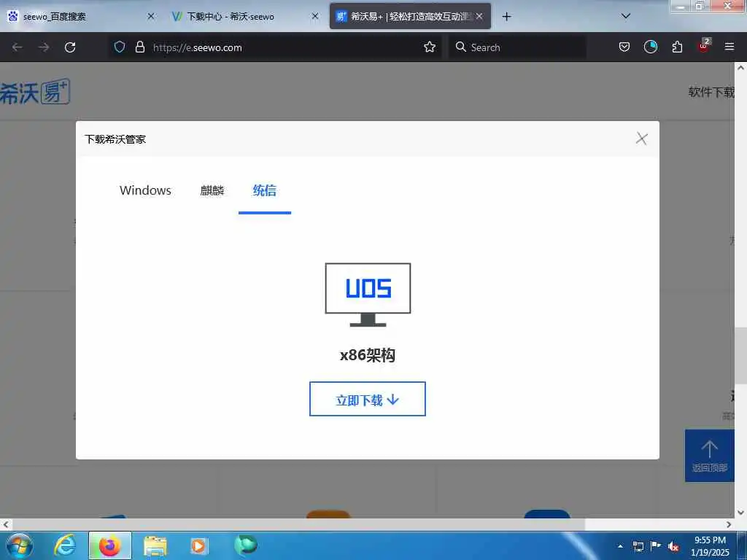747x560 pixels.
Task: Open the Firefox hamburger menu
Action: (x=729, y=47)
